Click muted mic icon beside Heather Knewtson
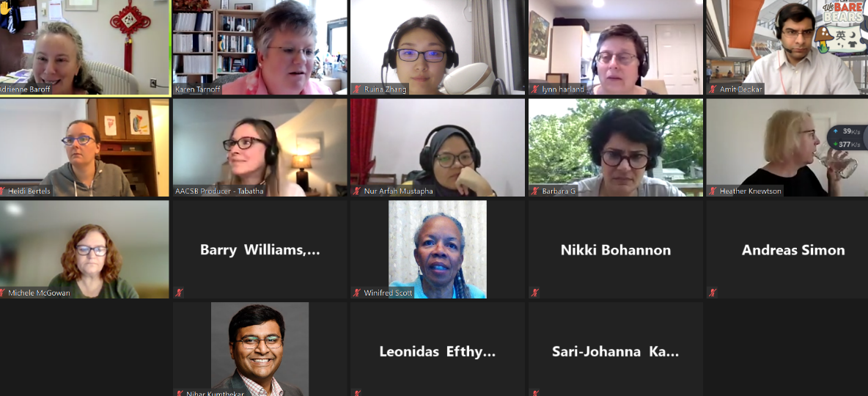868x396 pixels. pyautogui.click(x=713, y=191)
